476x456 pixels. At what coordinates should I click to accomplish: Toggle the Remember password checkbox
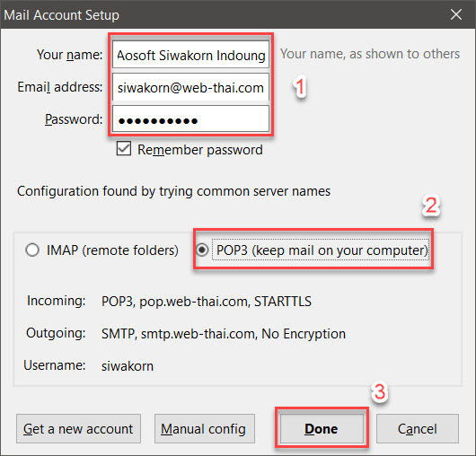pos(124,149)
